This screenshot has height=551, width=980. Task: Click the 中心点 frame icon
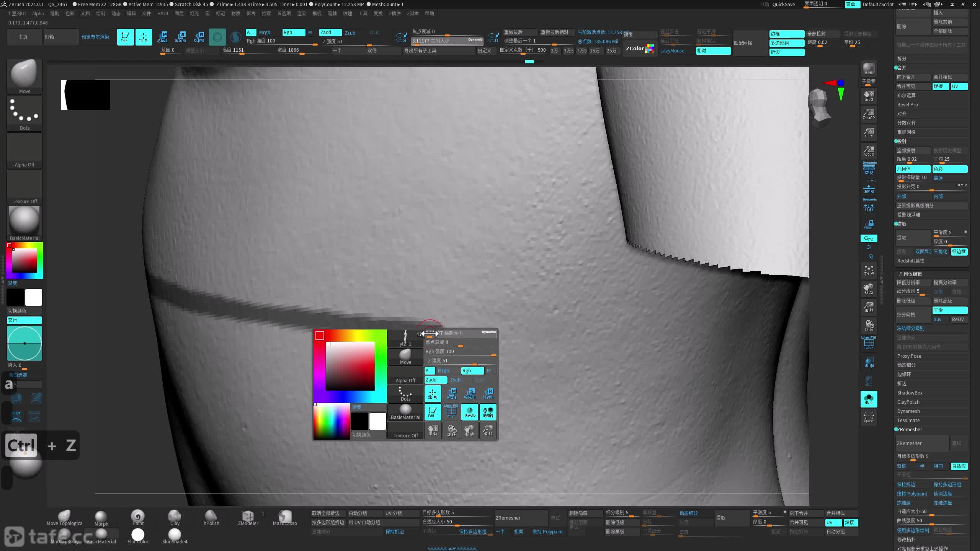click(869, 271)
